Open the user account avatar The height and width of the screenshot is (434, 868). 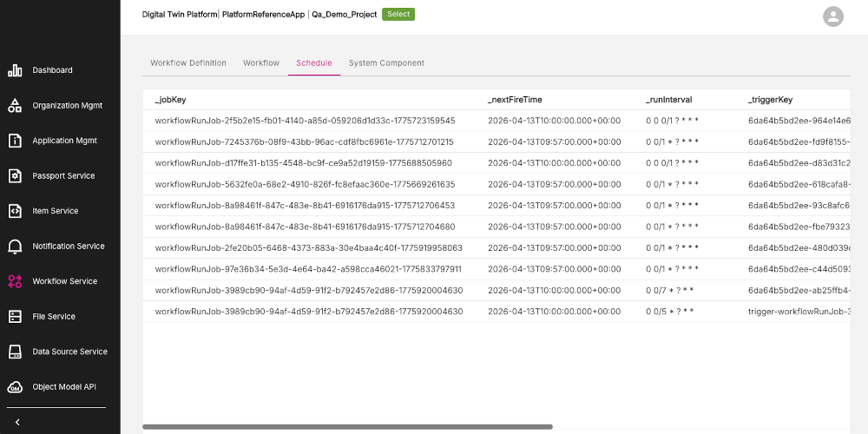(832, 16)
